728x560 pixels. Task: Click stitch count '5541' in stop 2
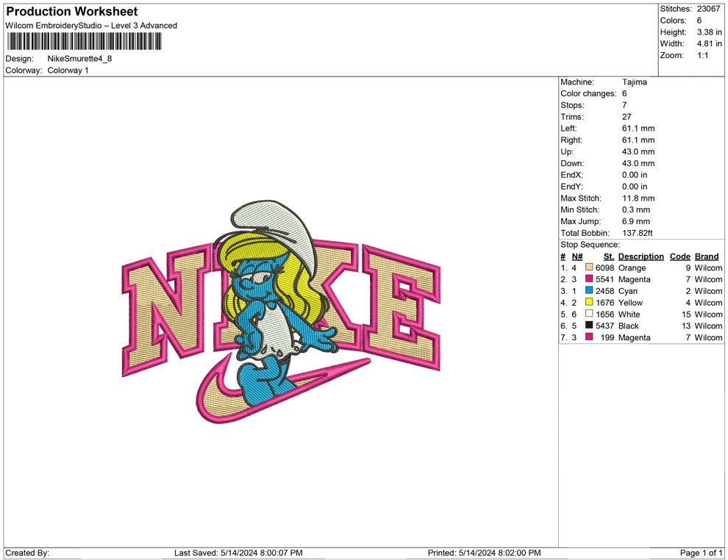[605, 279]
